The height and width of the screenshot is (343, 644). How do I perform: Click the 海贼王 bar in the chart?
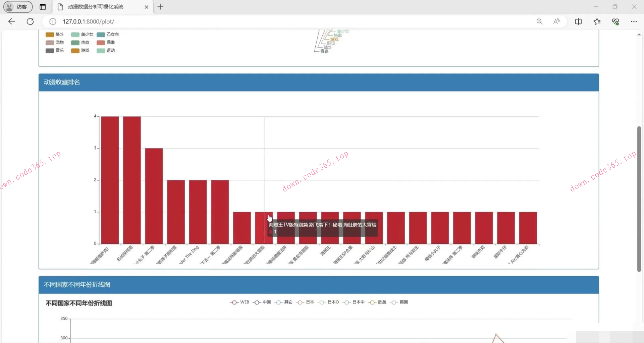coord(330,228)
